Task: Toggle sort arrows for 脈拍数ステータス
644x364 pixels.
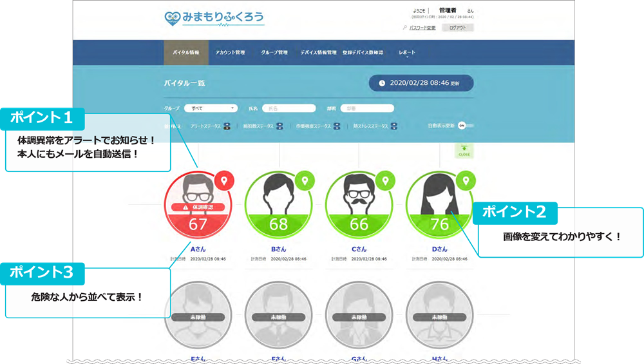Action: [x=279, y=126]
